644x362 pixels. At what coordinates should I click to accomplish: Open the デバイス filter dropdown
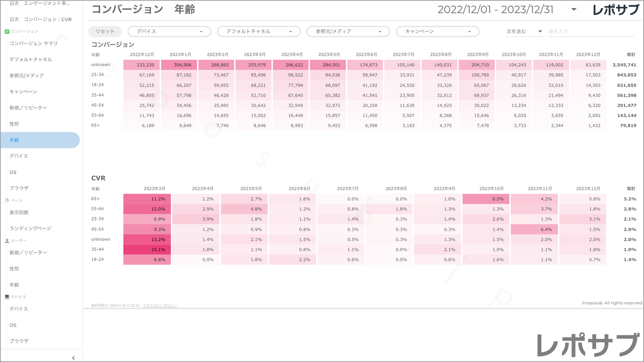[169, 32]
